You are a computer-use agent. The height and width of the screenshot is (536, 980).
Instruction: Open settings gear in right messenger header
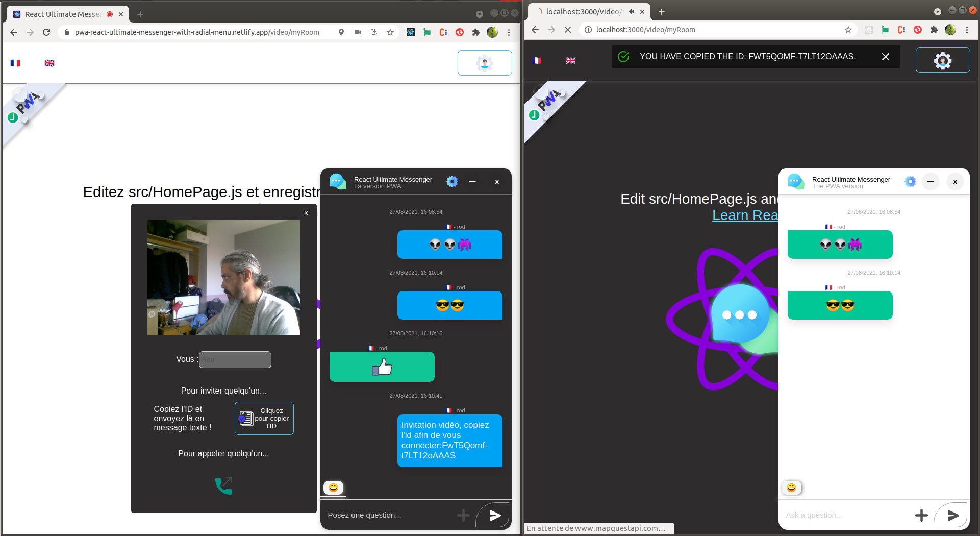pyautogui.click(x=910, y=182)
